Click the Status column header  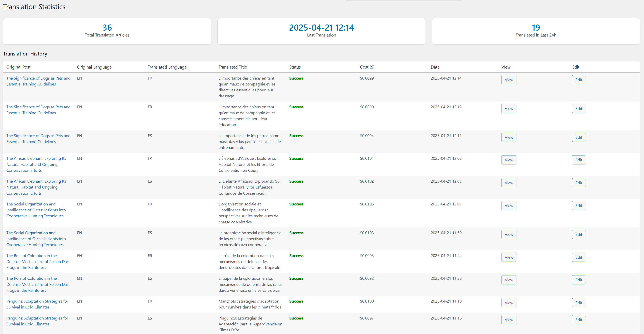click(x=295, y=67)
